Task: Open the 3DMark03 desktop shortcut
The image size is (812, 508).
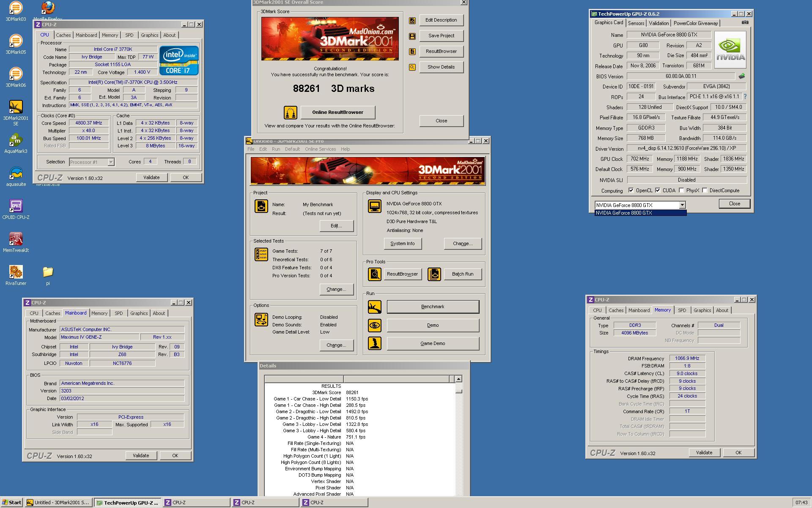Action: coord(16,11)
